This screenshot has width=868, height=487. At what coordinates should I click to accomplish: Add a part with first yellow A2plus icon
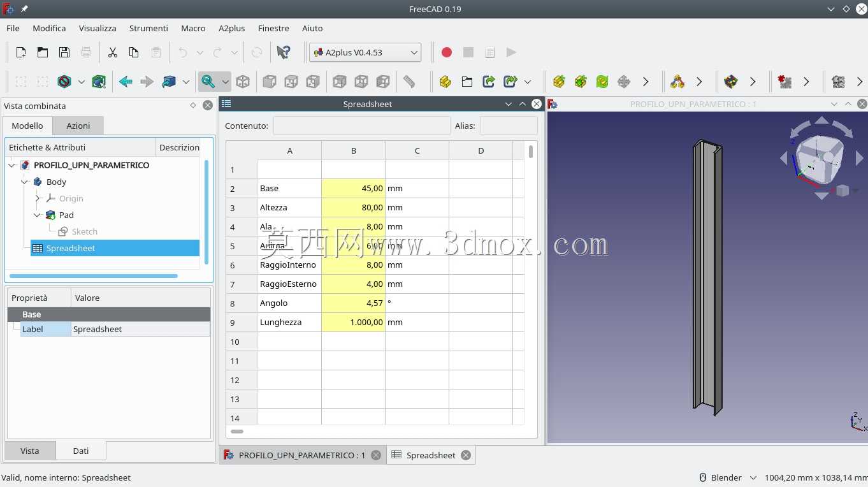[445, 82]
